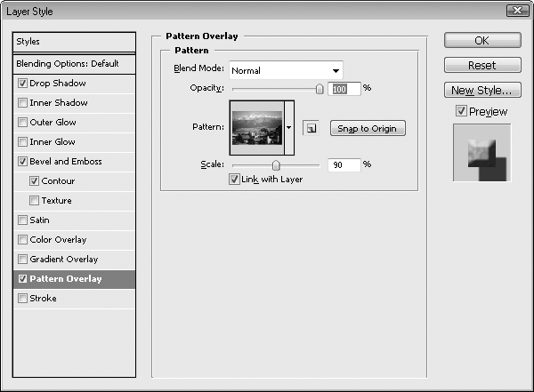This screenshot has width=534, height=392.
Task: Select the Stroke effect label
Action: click(43, 299)
